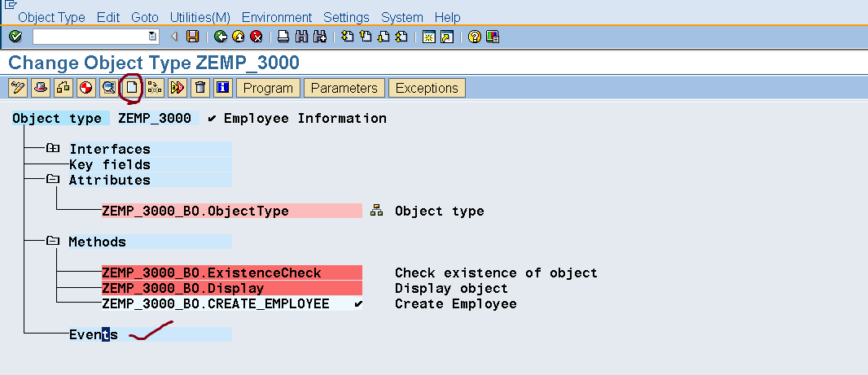Select ZEMP_3000_BO.Display method

coord(232,288)
